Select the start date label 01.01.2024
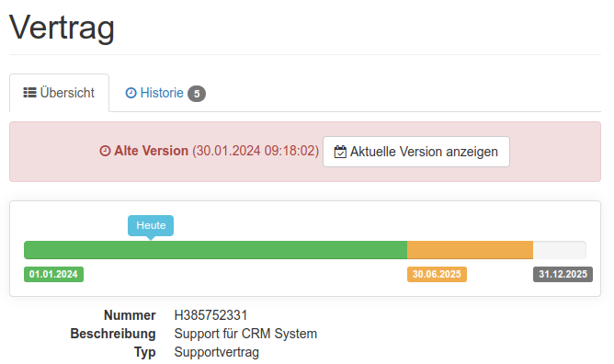 pos(53,274)
